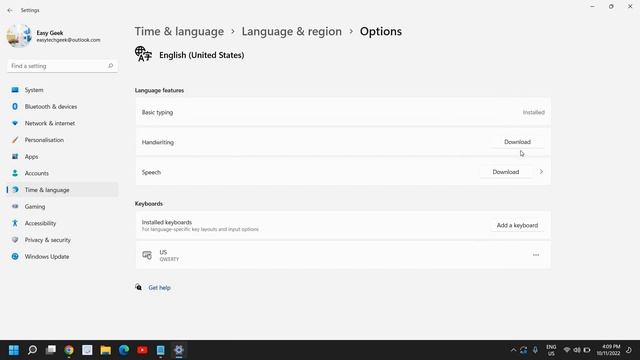Open Bluetooth & devices settings
The height and width of the screenshot is (360, 640).
(x=62, y=107)
